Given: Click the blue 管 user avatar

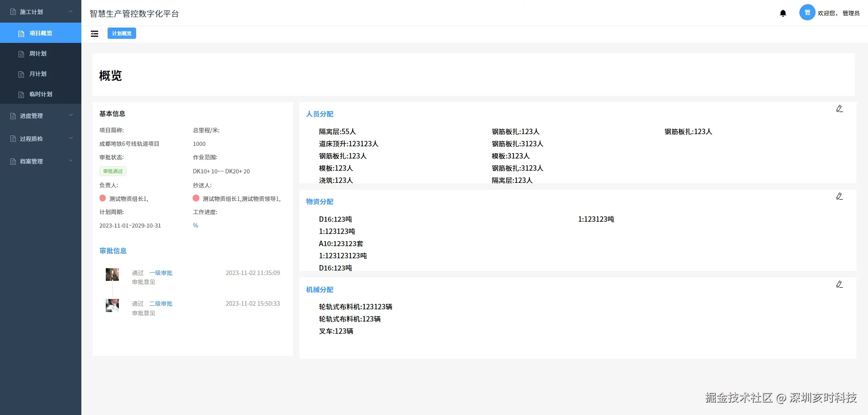Looking at the screenshot, I should click(x=807, y=13).
